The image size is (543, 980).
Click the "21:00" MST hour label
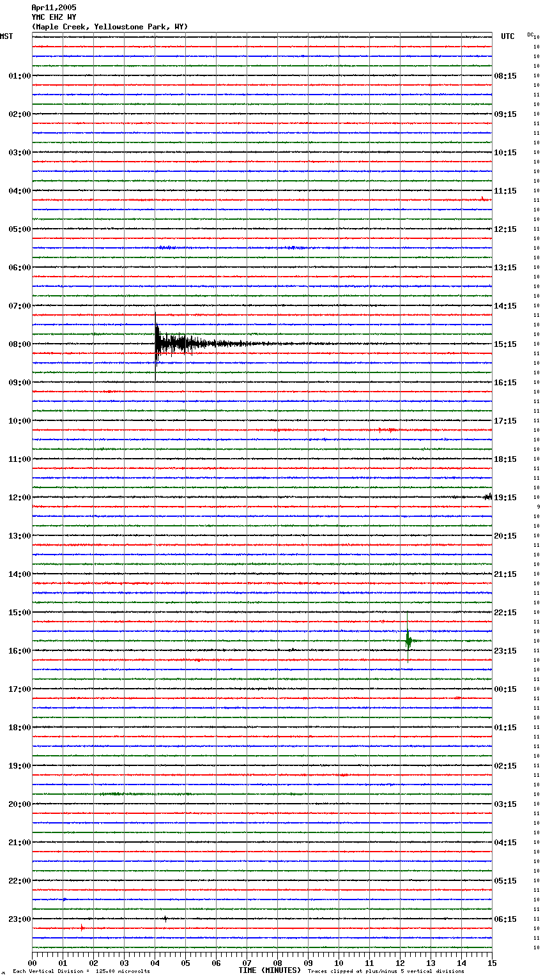(x=20, y=843)
